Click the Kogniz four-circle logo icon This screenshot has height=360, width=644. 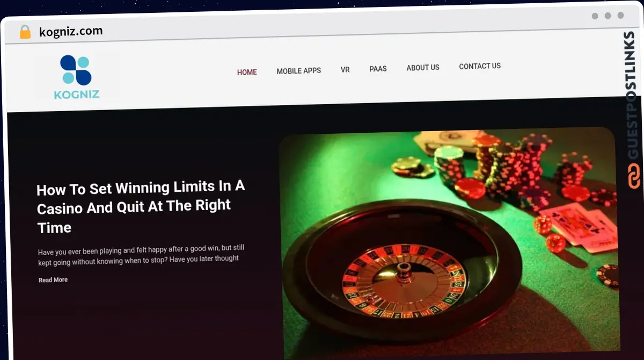(x=76, y=70)
